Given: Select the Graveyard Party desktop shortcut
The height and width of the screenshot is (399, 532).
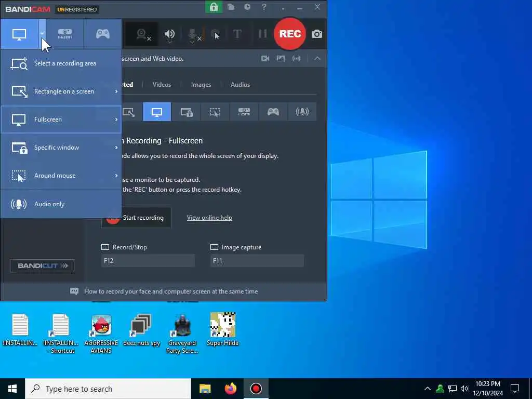Looking at the screenshot, I should [x=182, y=334].
